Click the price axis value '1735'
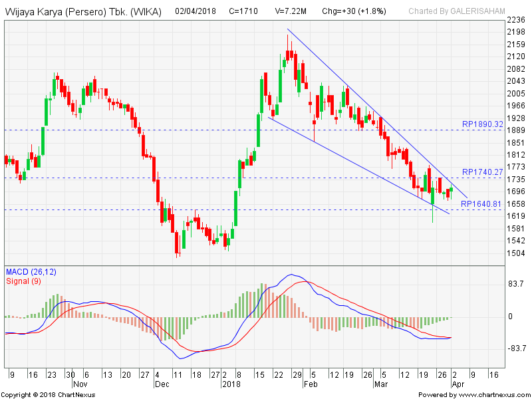This screenshot has width=532, height=399. 516,179
